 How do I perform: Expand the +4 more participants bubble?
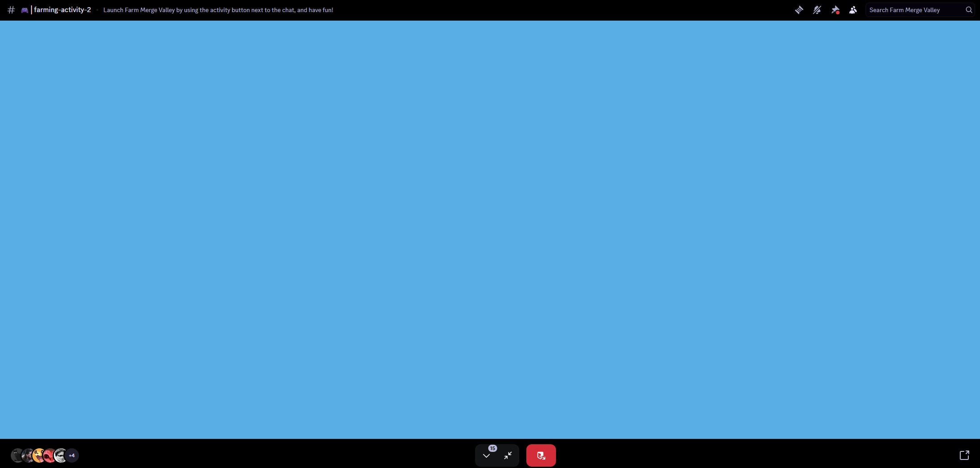72,455
